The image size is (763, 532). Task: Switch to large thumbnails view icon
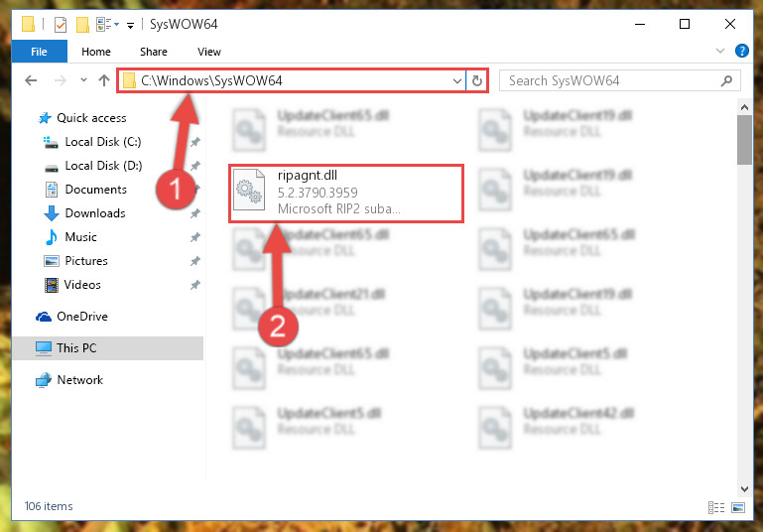(x=737, y=507)
